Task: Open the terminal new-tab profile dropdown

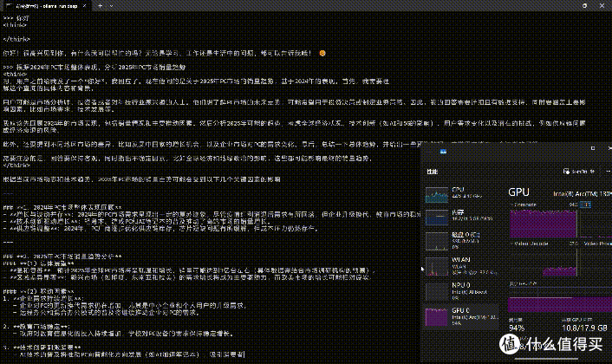Action: (x=111, y=6)
